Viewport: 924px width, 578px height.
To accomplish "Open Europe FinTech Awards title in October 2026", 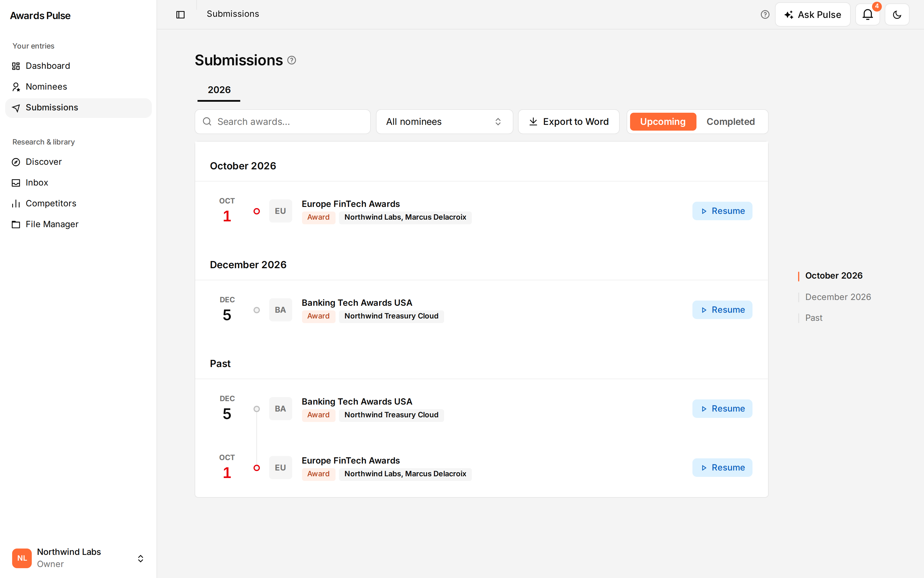I will pyautogui.click(x=351, y=204).
